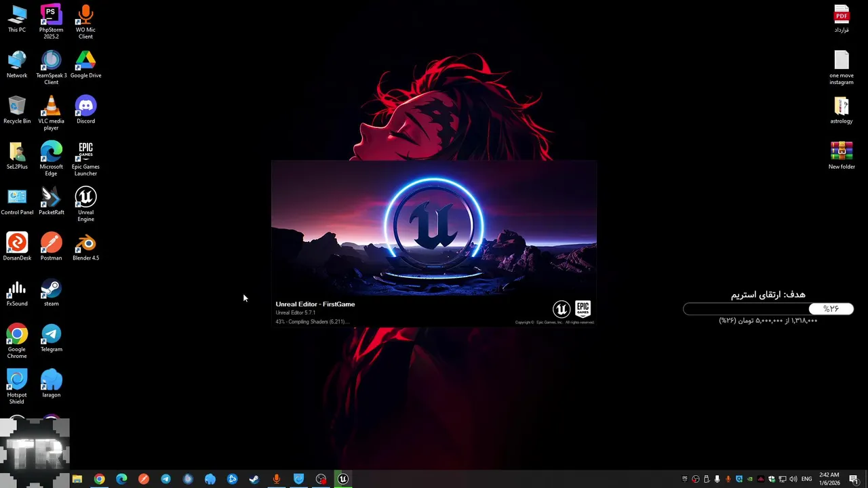Click the 'هدف: ارتقای استریم' goal title
The width and height of the screenshot is (868, 488).
[768, 294]
